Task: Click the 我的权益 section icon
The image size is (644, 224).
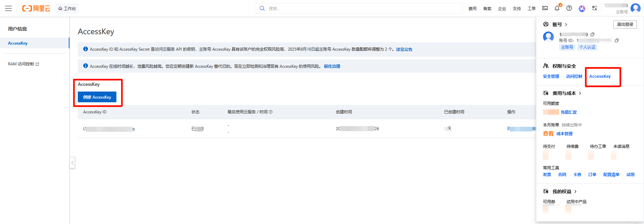Action: [x=546, y=191]
